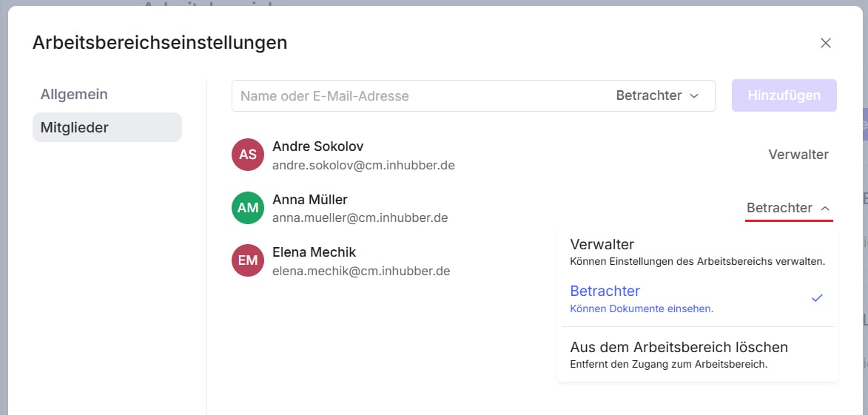This screenshot has height=415, width=868.
Task: Click the chevron in the new member role selector
Action: (694, 96)
